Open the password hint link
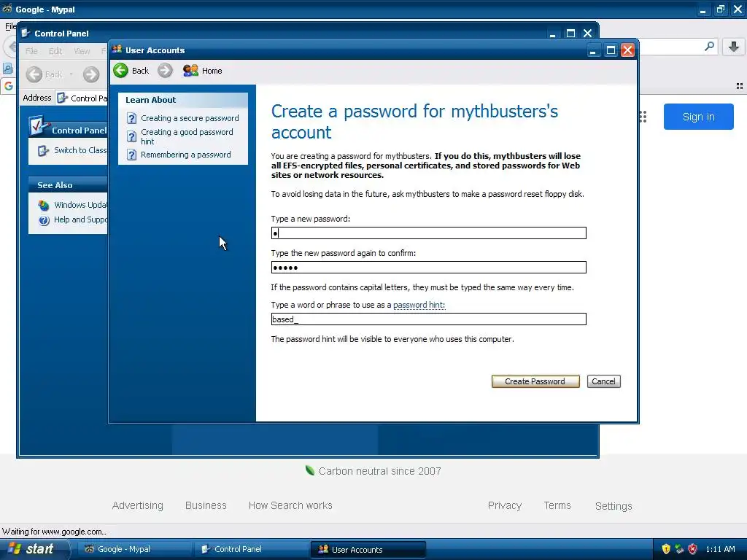 pos(419,305)
